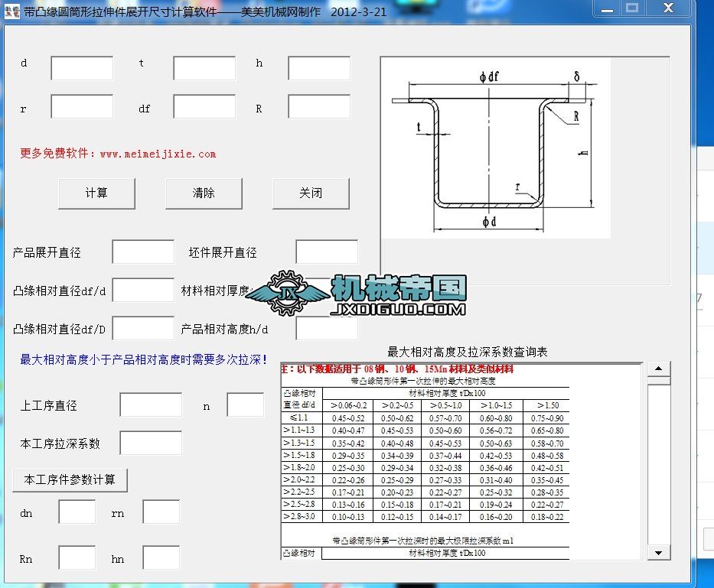The height and width of the screenshot is (588, 714).
Task: Click the 坯件展开直径 output field
Action: pos(327,252)
